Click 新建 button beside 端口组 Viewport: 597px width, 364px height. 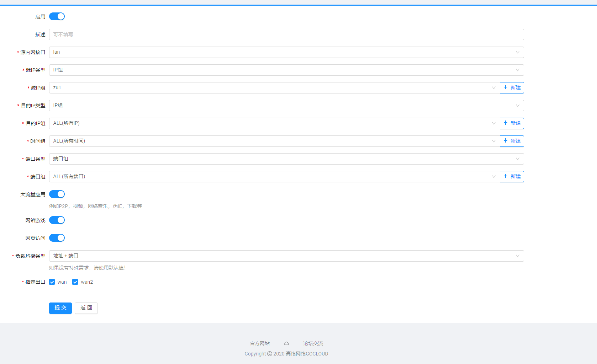(x=512, y=177)
